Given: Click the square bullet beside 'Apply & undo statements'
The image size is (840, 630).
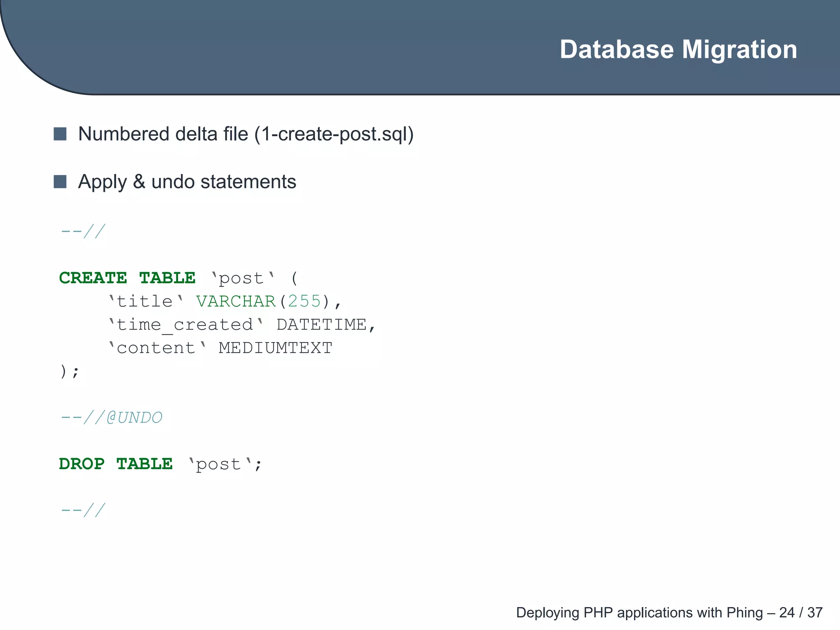Looking at the screenshot, I should coord(60,182).
